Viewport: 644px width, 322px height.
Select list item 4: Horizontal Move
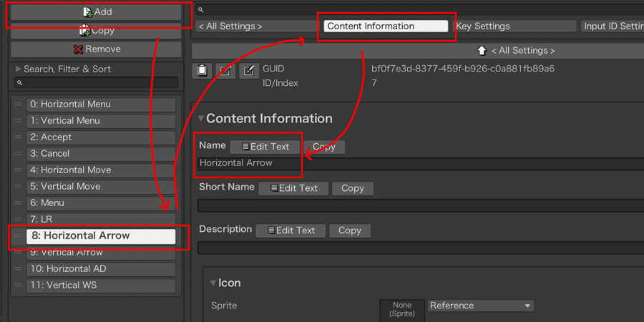pos(101,170)
